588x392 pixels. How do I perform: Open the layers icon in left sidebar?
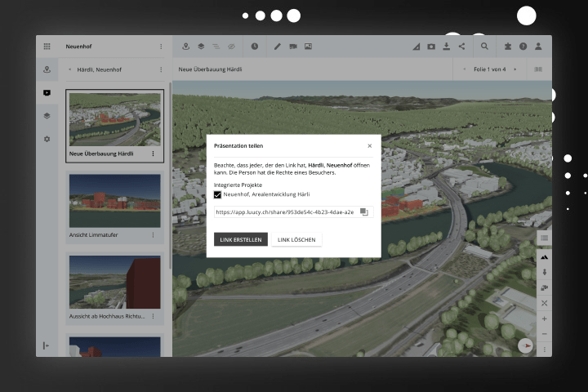pyautogui.click(x=47, y=116)
